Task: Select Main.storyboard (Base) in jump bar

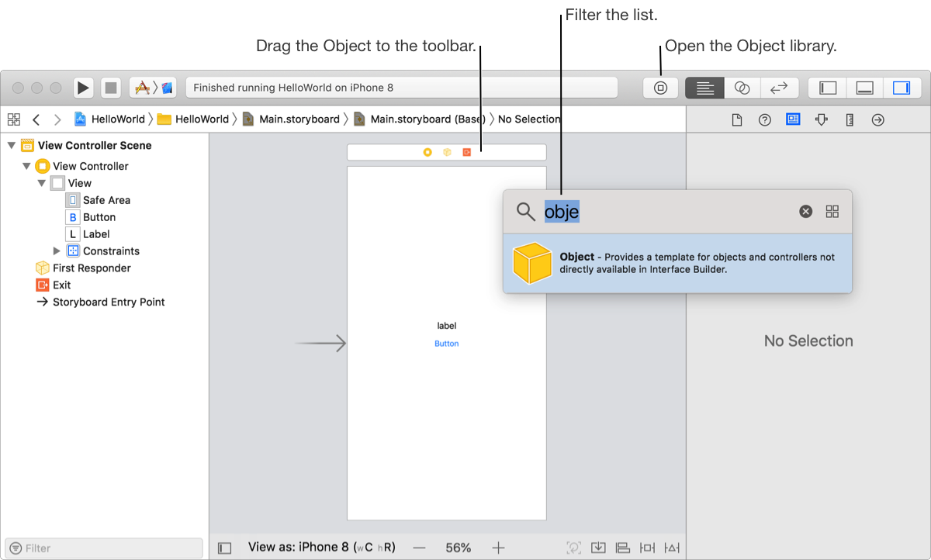Action: click(419, 119)
